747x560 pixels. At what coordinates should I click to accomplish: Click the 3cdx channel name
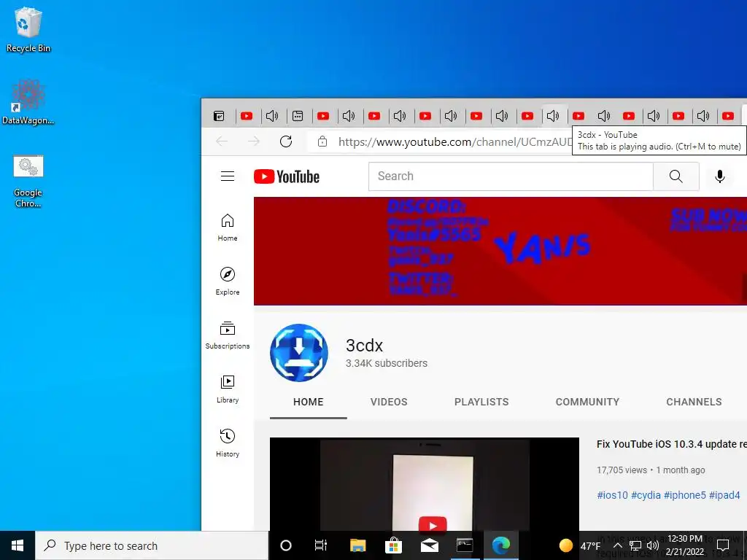(365, 345)
